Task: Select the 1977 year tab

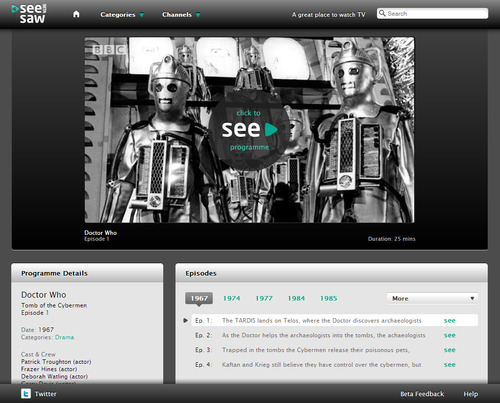Action: [264, 298]
